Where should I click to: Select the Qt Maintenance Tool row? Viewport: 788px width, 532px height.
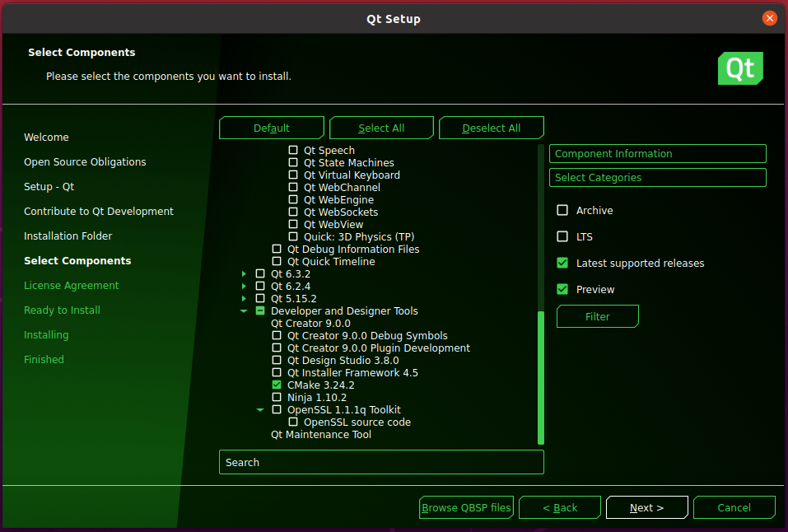click(x=320, y=435)
